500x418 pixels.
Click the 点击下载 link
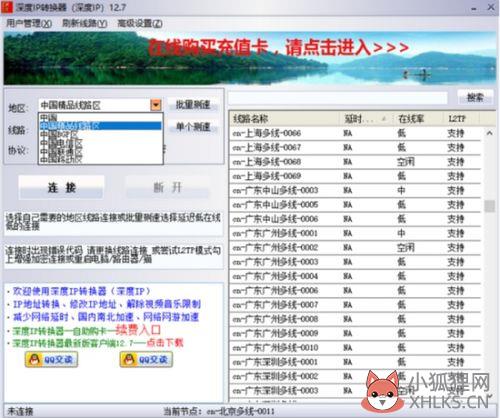click(x=165, y=343)
